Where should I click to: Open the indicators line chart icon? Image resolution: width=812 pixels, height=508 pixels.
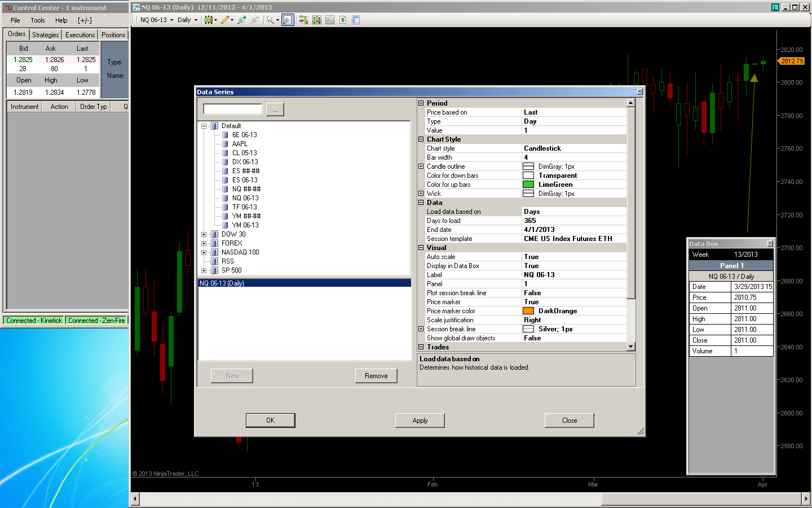point(330,20)
